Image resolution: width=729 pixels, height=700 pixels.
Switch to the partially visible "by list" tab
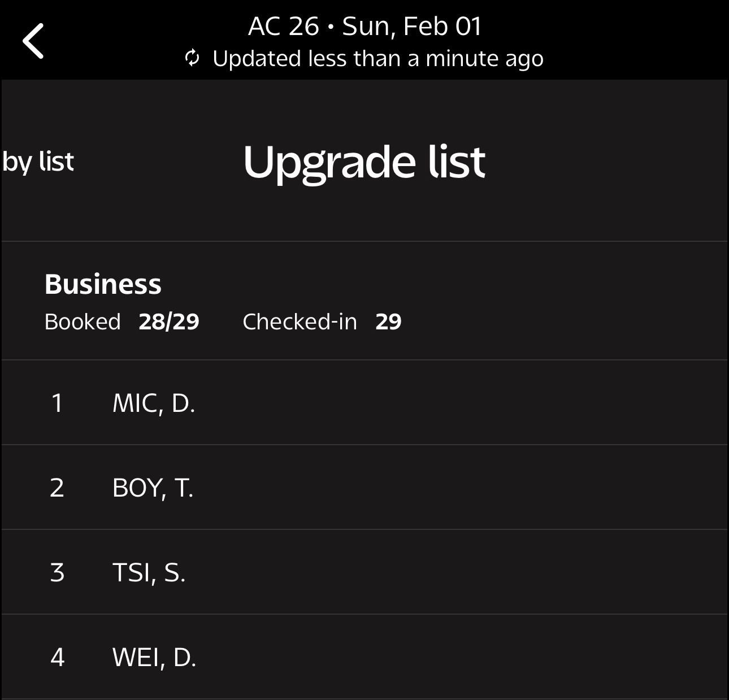38,162
